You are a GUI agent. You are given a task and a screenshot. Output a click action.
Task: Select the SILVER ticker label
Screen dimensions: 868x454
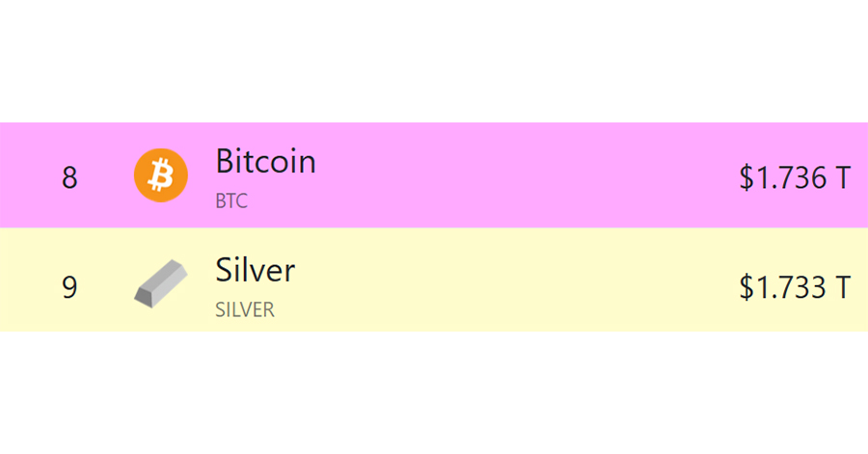coord(245,309)
